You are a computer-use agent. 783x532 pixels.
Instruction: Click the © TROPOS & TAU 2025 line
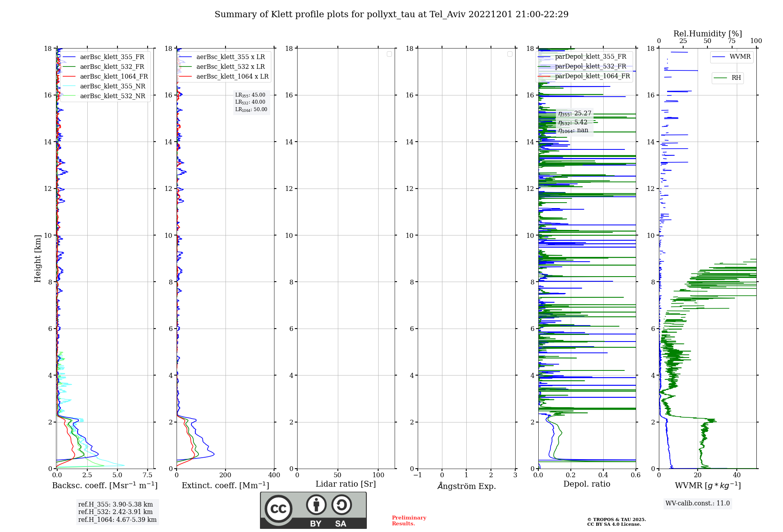click(617, 519)
